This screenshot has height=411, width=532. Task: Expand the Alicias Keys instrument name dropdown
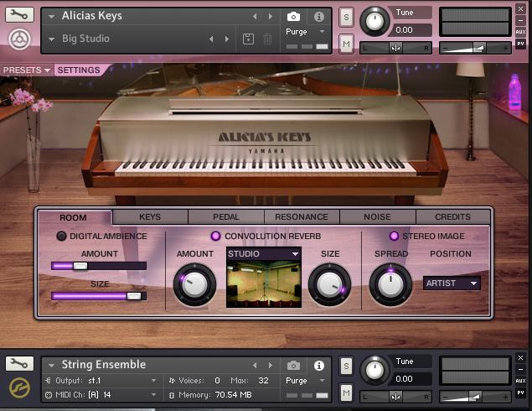tap(51, 16)
